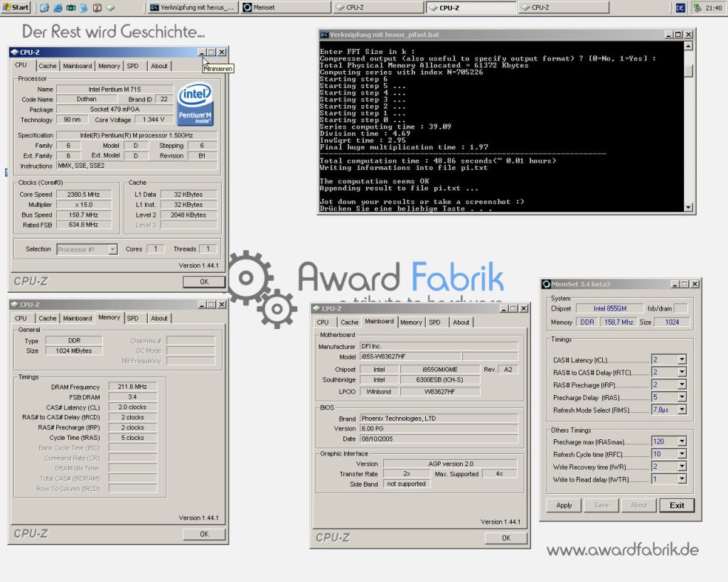Click the green-arrow tray icon beside the clock
The image size is (728, 582).
tap(697, 7)
